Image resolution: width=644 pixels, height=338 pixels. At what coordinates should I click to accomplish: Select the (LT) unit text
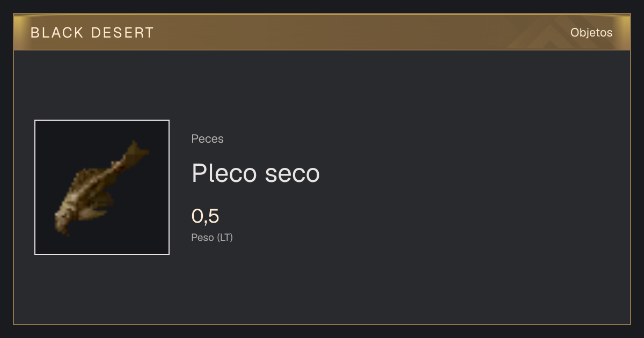pyautogui.click(x=225, y=237)
